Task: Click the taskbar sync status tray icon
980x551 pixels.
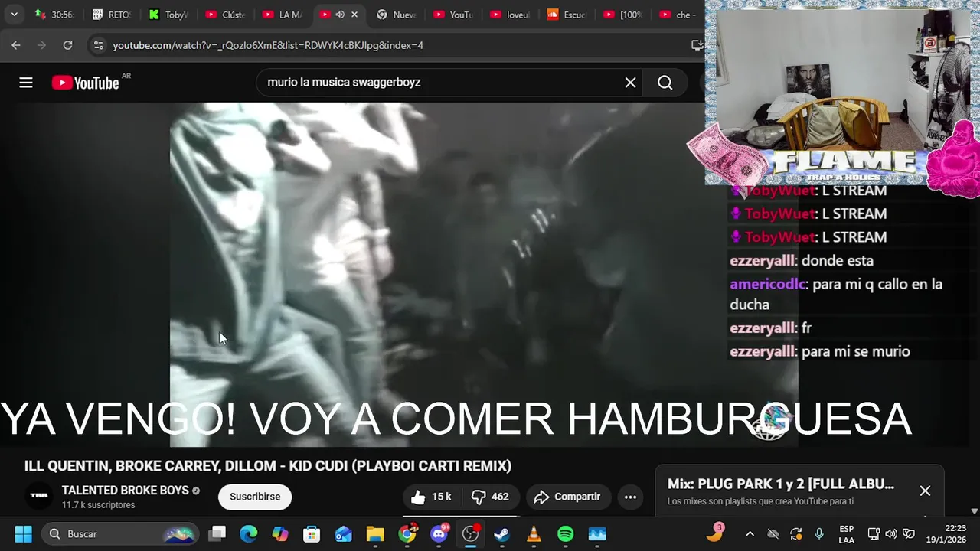Action: [796, 534]
